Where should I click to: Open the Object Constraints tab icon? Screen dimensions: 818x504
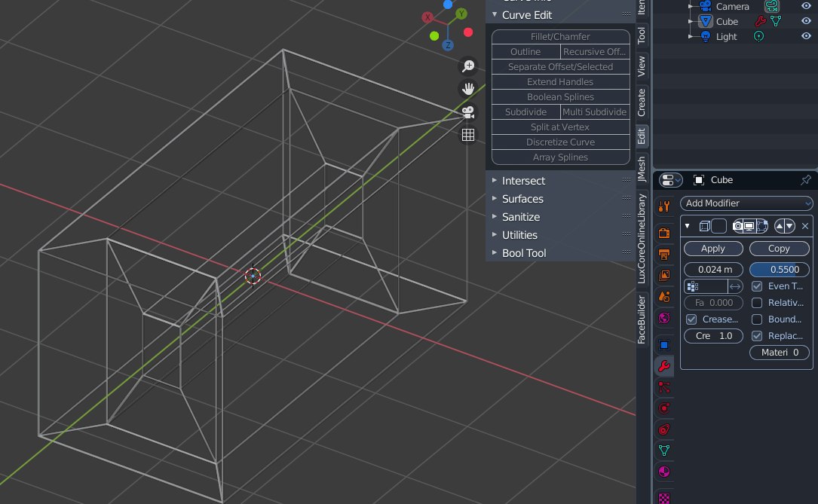pos(663,429)
